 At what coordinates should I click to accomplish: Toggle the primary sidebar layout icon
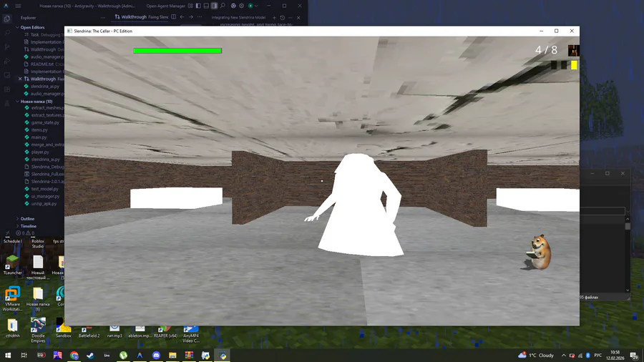point(198,6)
